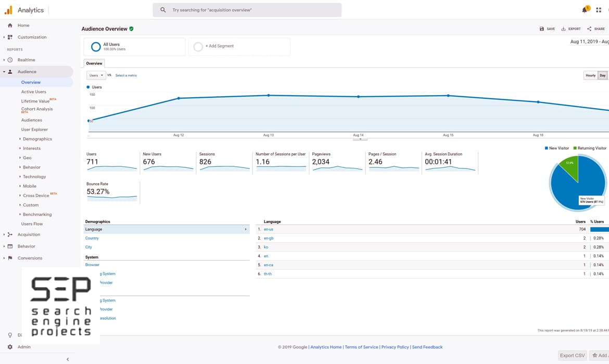Click the Admin gear icon
The height and width of the screenshot is (364, 609).
pos(10,347)
